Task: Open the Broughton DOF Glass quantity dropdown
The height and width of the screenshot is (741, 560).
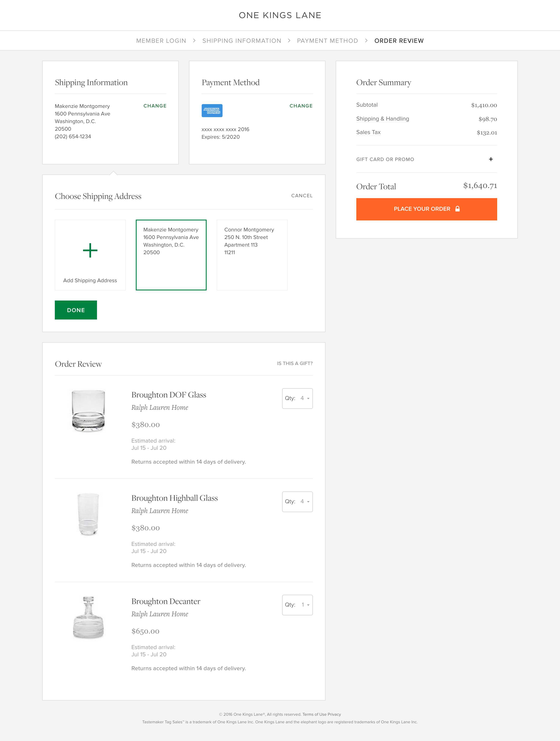Action: (x=297, y=398)
